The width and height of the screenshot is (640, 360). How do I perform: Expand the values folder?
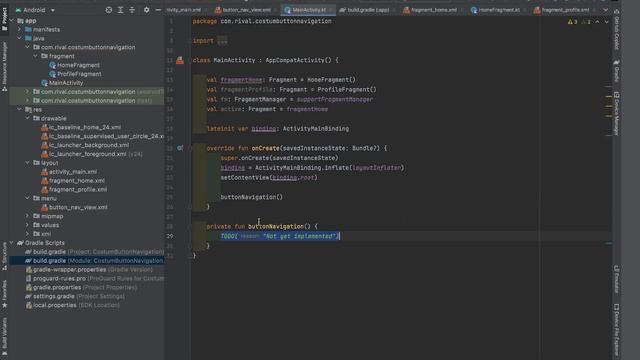[x=27, y=225]
